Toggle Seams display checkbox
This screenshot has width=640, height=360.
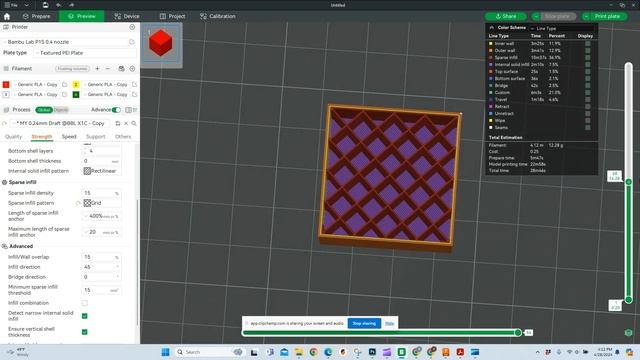coord(588,128)
